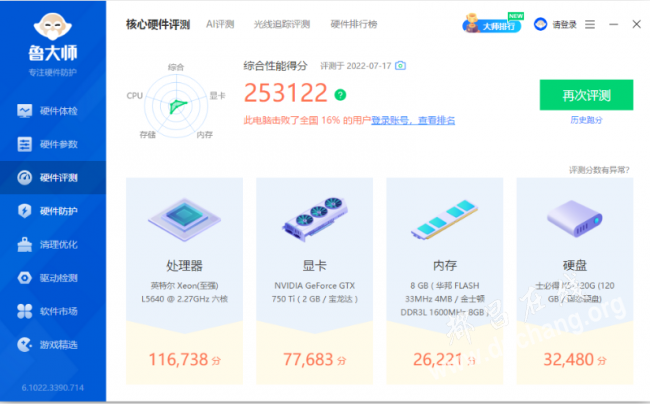Click the overall score 253122
The width and height of the screenshot is (650, 404).
click(x=286, y=93)
